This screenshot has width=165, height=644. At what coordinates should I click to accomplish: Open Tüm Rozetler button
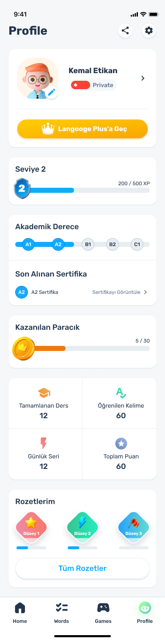82,568
